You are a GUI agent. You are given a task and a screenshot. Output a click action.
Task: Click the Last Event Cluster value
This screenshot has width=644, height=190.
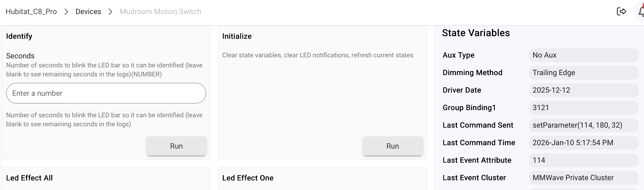pyautogui.click(x=583, y=178)
